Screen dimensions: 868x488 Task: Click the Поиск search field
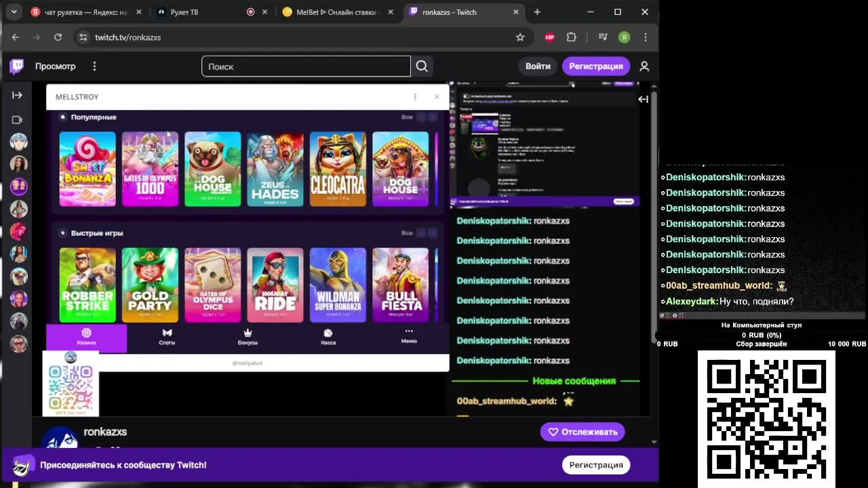(306, 66)
